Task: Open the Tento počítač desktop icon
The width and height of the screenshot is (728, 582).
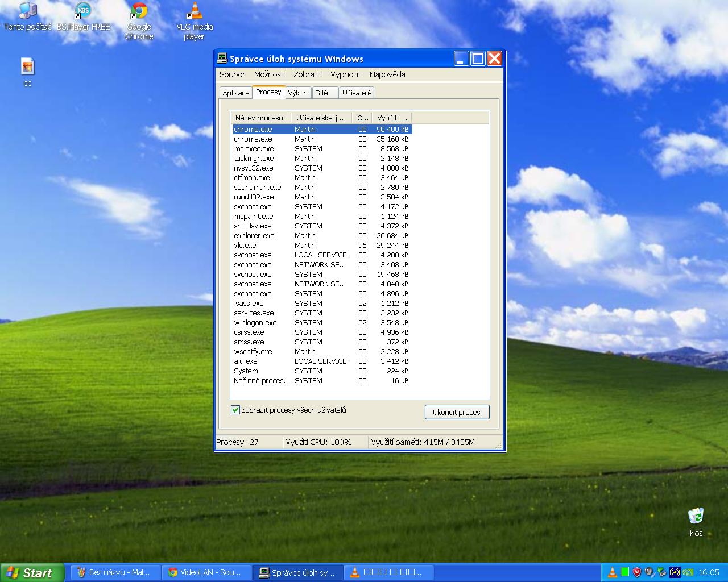Action: point(27,16)
